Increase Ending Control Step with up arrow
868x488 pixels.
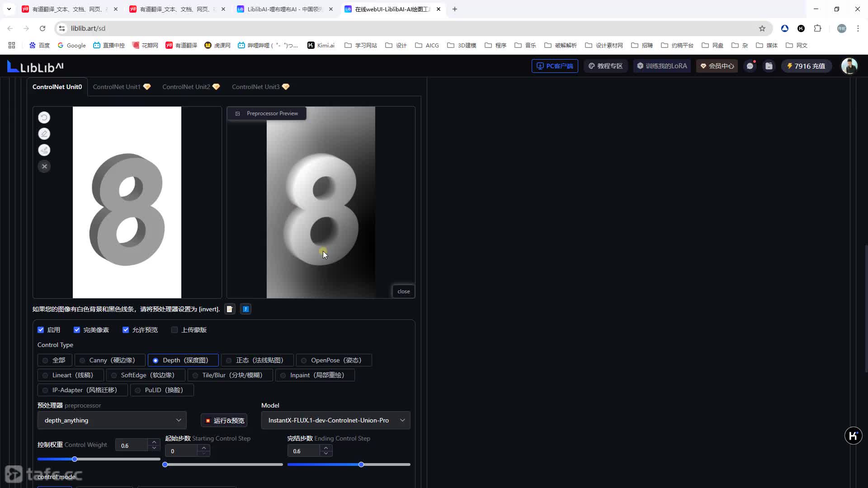326,448
